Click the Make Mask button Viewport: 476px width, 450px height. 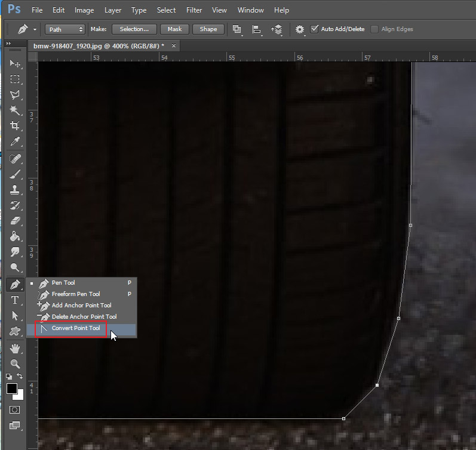(x=174, y=29)
